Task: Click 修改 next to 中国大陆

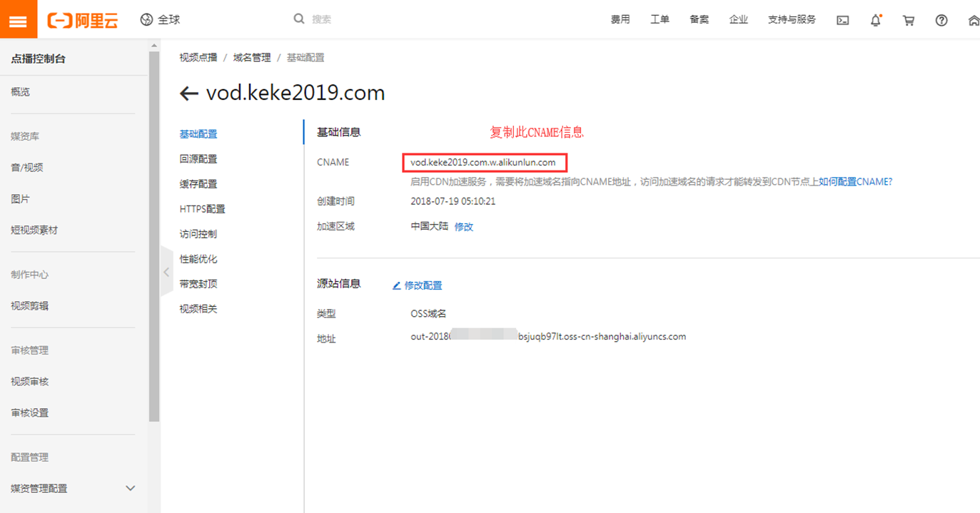Action: pyautogui.click(x=464, y=227)
